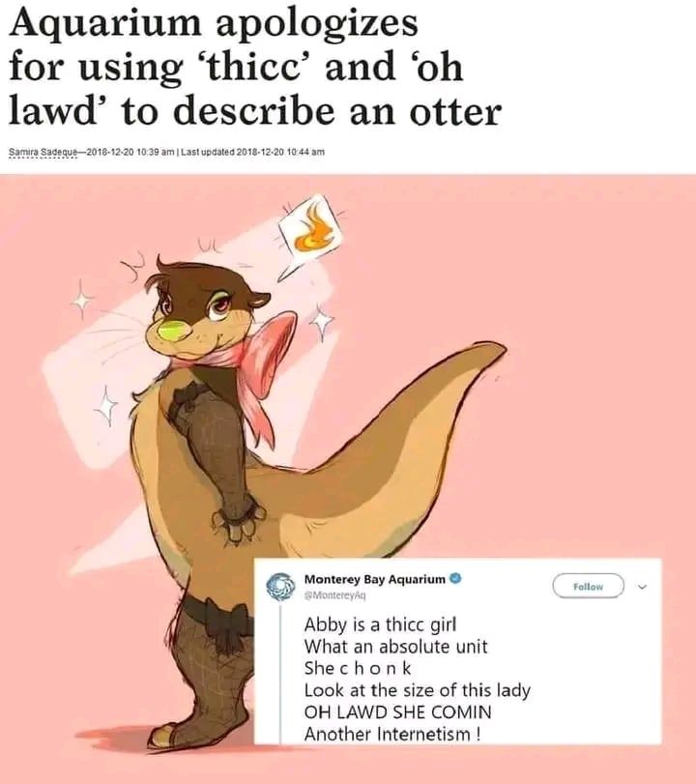Click the 'OH LAWD SHE COMIN' line
The height and width of the screenshot is (784, 696).
click(398, 711)
